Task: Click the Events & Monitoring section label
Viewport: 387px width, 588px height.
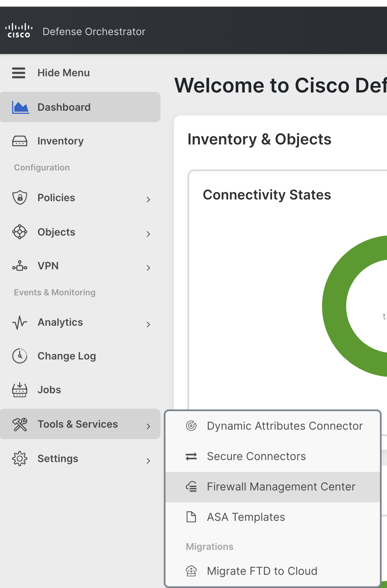Action: click(55, 292)
